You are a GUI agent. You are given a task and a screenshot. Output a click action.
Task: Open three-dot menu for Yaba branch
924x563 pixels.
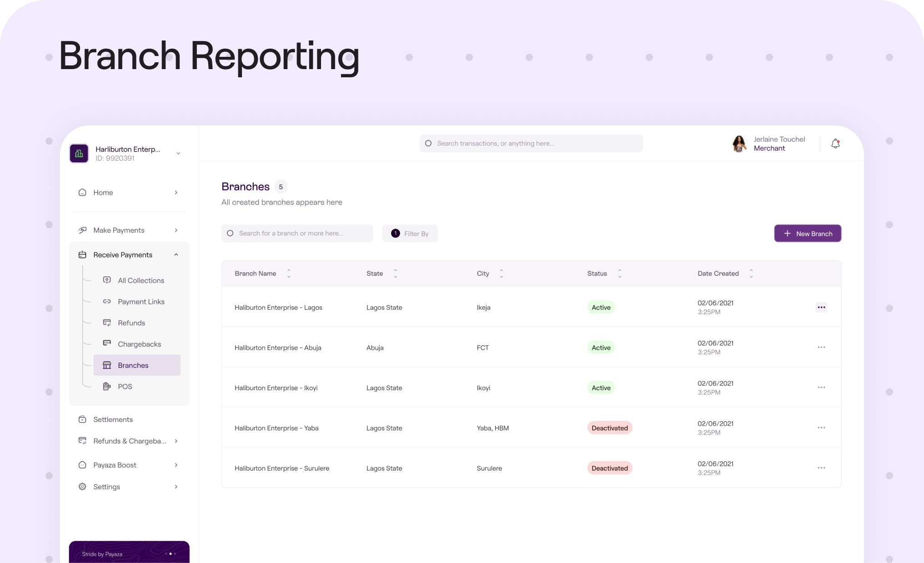(x=821, y=428)
